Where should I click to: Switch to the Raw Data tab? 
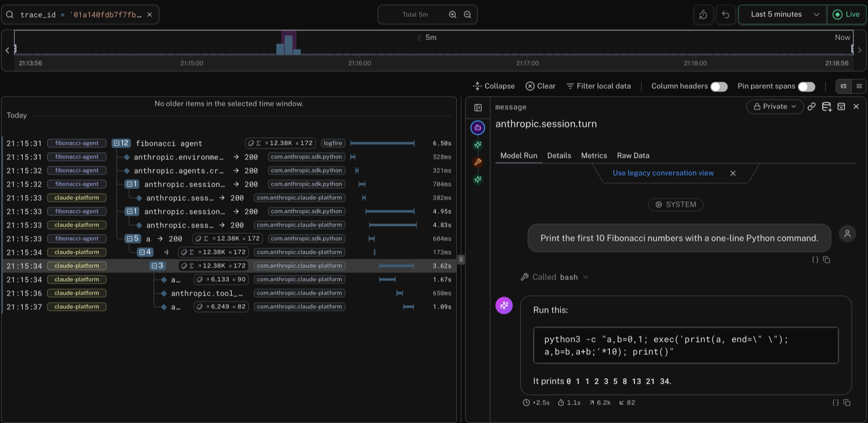[x=633, y=155]
